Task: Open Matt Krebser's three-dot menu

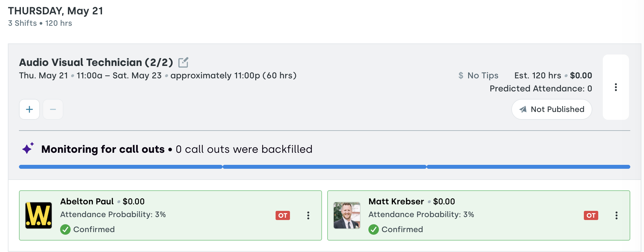Action: [x=617, y=215]
